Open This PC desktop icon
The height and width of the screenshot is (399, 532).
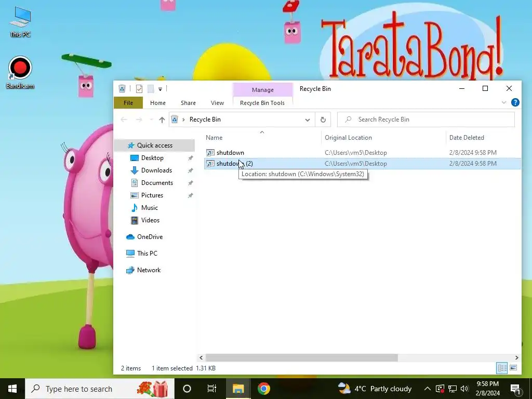pos(20,21)
